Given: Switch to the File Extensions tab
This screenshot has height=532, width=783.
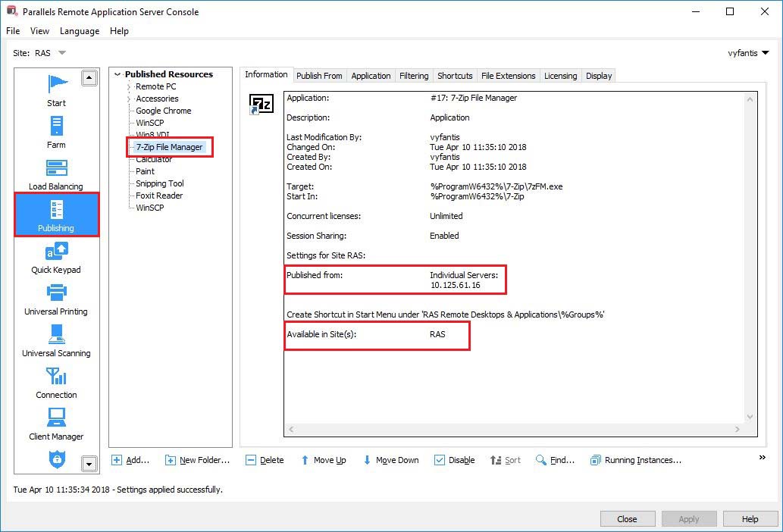Looking at the screenshot, I should [x=509, y=76].
